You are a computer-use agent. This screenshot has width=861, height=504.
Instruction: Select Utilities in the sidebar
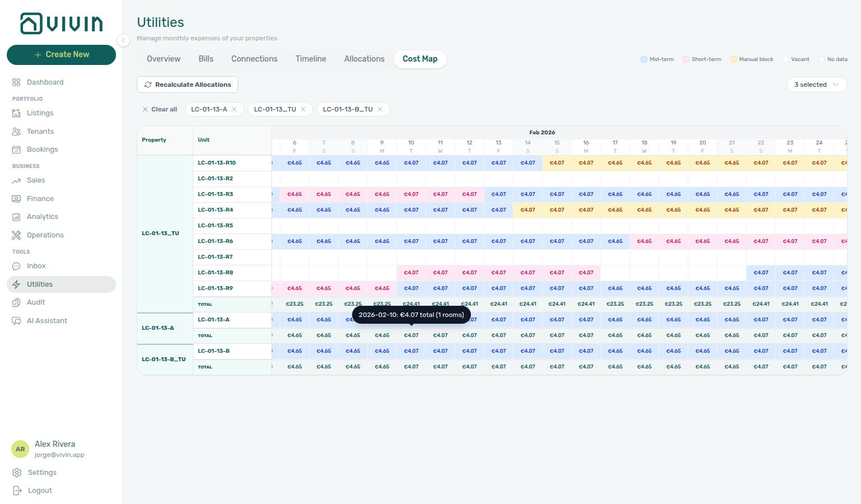(61, 284)
